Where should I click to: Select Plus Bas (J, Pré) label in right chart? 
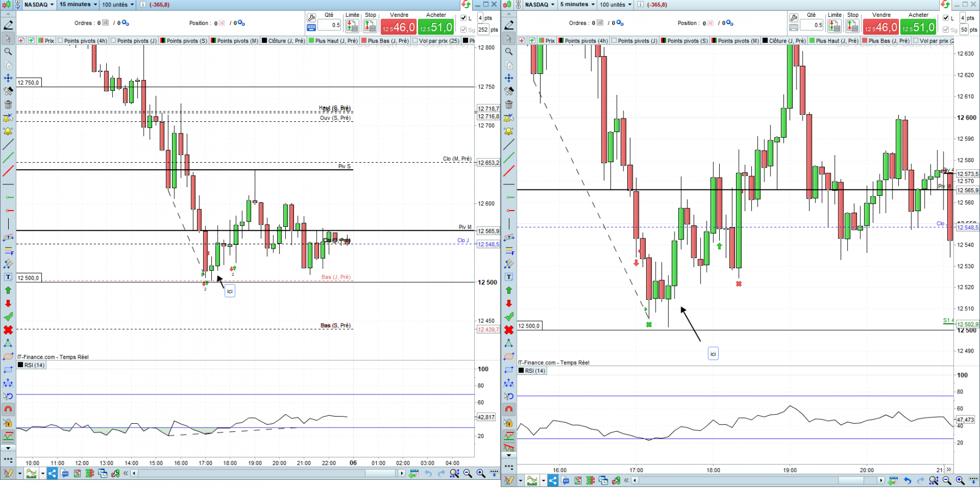pyautogui.click(x=889, y=41)
